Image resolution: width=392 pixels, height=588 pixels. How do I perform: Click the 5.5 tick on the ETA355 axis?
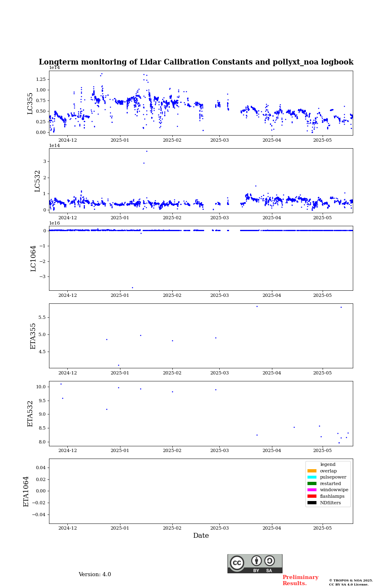point(42,317)
